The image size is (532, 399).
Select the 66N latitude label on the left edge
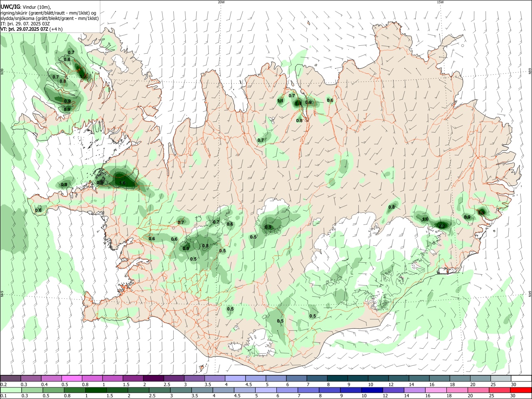tap(2, 71)
